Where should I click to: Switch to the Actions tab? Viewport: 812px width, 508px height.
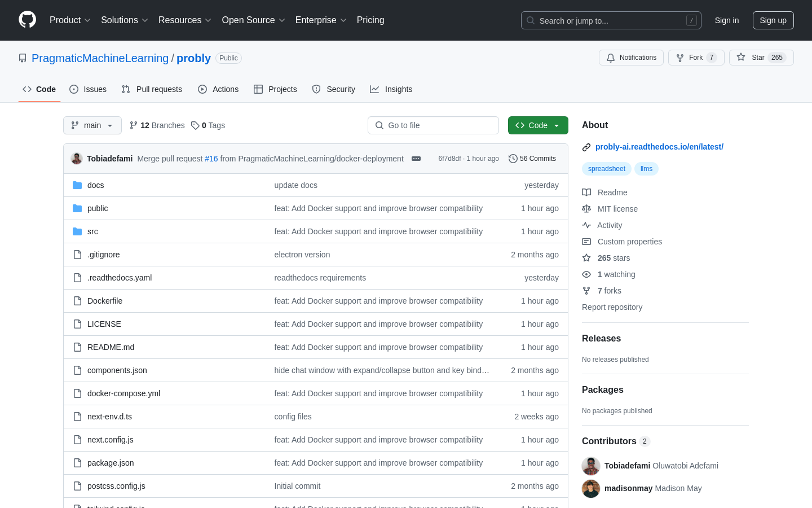pyautogui.click(x=218, y=89)
